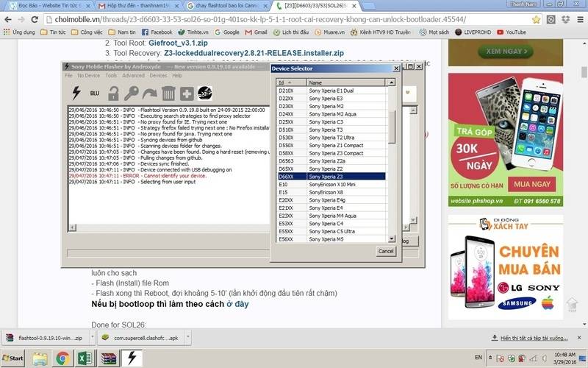Close the downloads bar

pyautogui.click(x=579, y=338)
